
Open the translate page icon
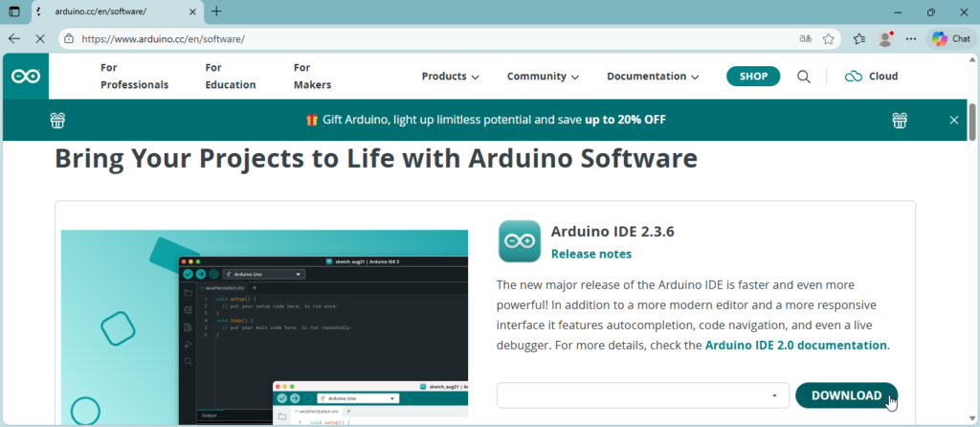[806, 38]
